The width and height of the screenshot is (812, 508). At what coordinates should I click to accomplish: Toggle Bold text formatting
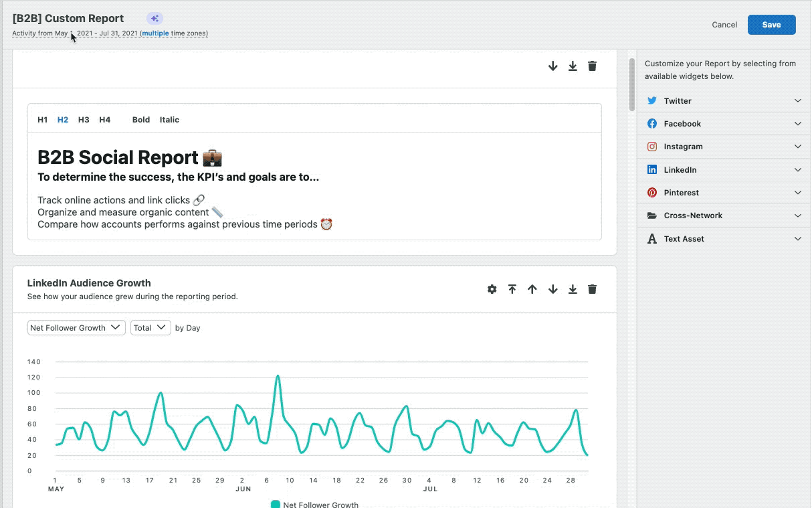(141, 120)
